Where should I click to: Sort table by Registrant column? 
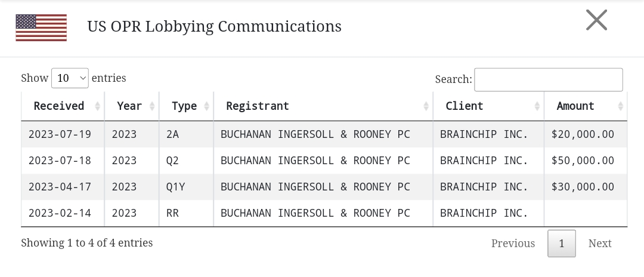click(323, 106)
